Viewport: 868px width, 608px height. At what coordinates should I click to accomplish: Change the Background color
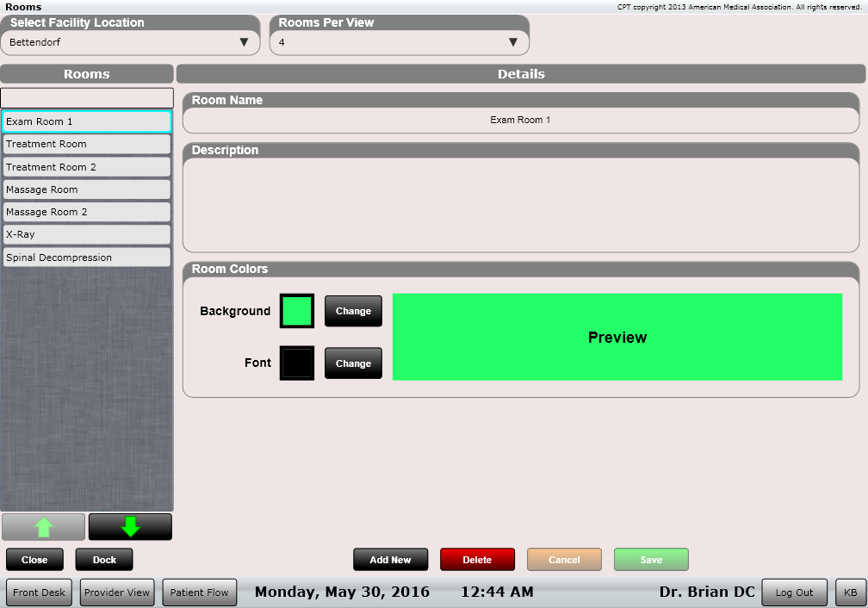click(353, 311)
